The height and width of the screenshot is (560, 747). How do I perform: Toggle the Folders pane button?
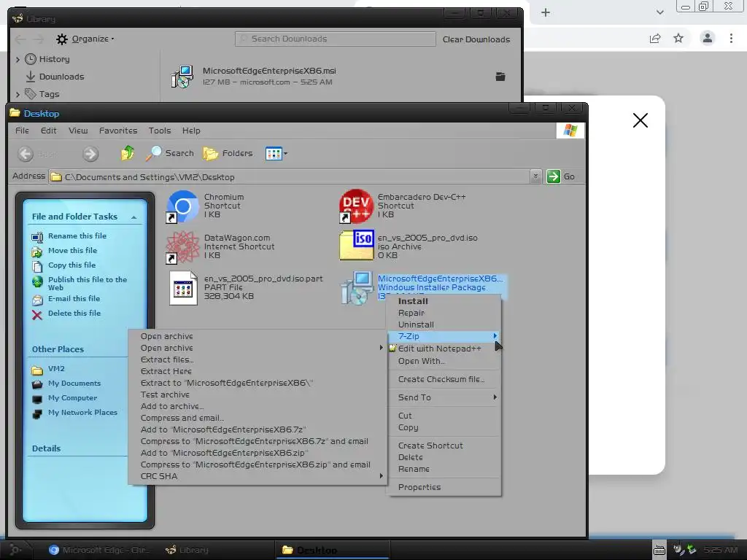point(228,153)
